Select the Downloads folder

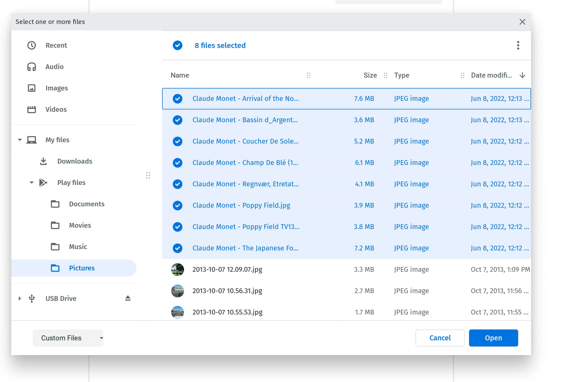(75, 161)
